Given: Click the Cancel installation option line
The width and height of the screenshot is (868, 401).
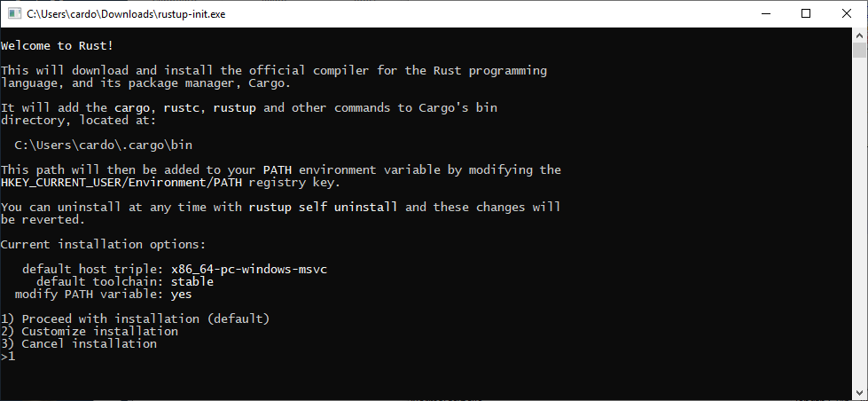Looking at the screenshot, I should click(79, 344).
